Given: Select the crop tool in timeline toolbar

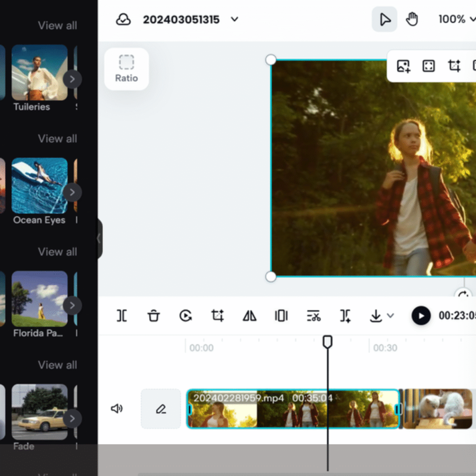Looking at the screenshot, I should point(218,316).
